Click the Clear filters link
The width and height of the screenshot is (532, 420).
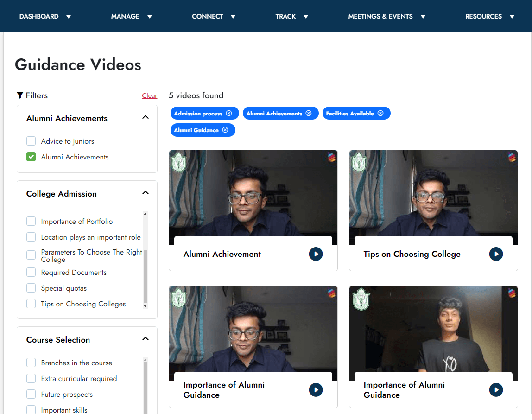(149, 96)
